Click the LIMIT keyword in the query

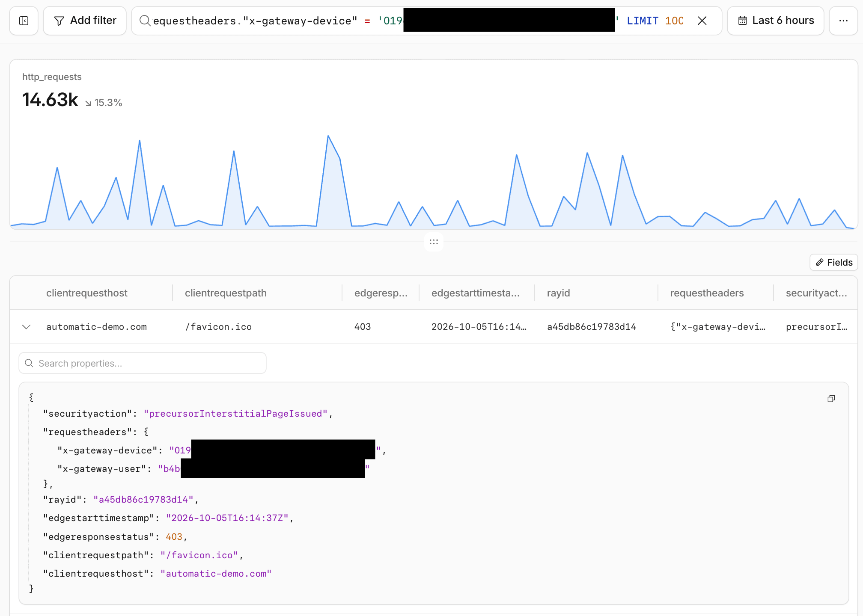point(643,21)
